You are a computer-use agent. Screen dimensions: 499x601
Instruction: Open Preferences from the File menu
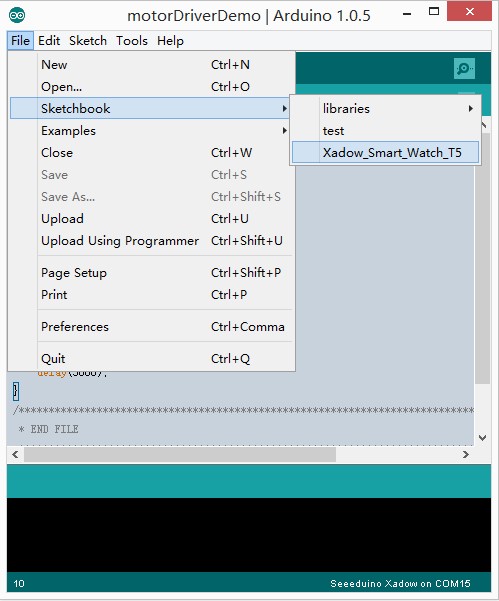pyautogui.click(x=152, y=327)
